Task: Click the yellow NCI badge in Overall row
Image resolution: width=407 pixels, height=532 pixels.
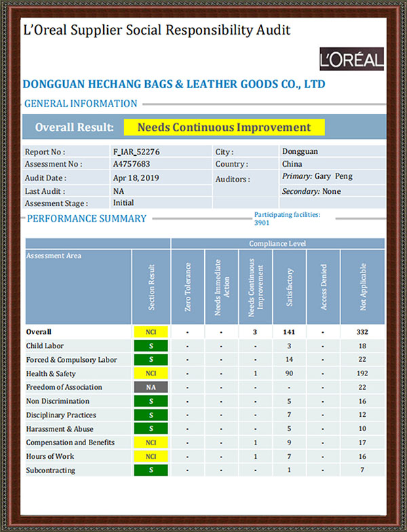Action: (151, 332)
